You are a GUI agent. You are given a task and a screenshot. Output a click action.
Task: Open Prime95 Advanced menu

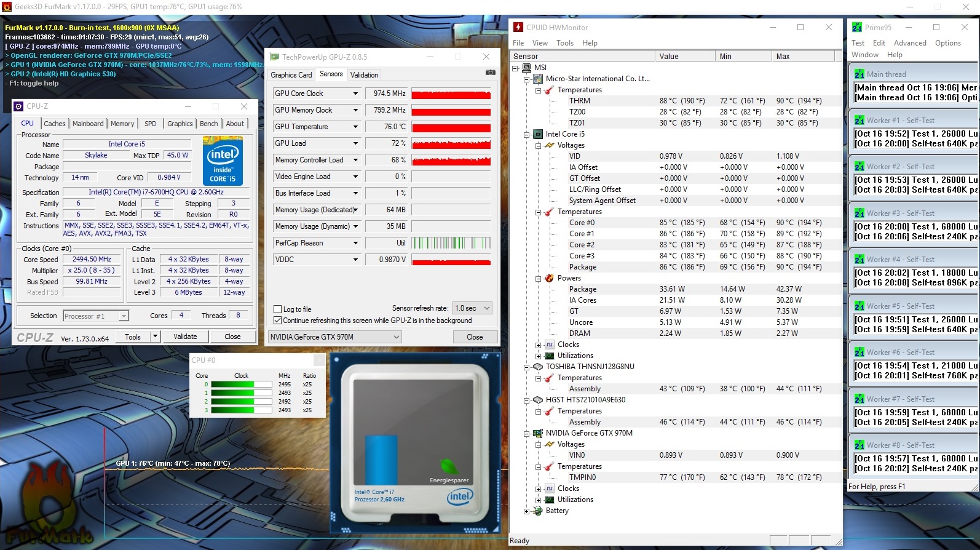(910, 43)
